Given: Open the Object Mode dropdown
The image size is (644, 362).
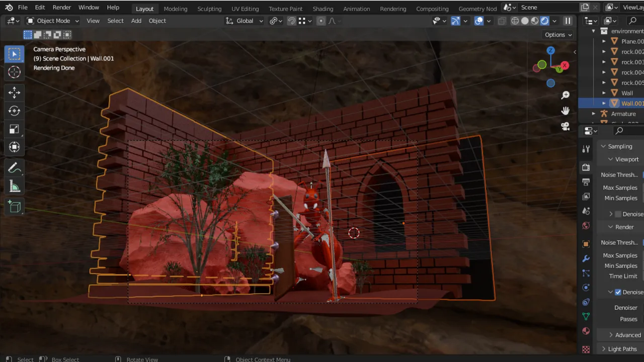Looking at the screenshot, I should coord(53,21).
